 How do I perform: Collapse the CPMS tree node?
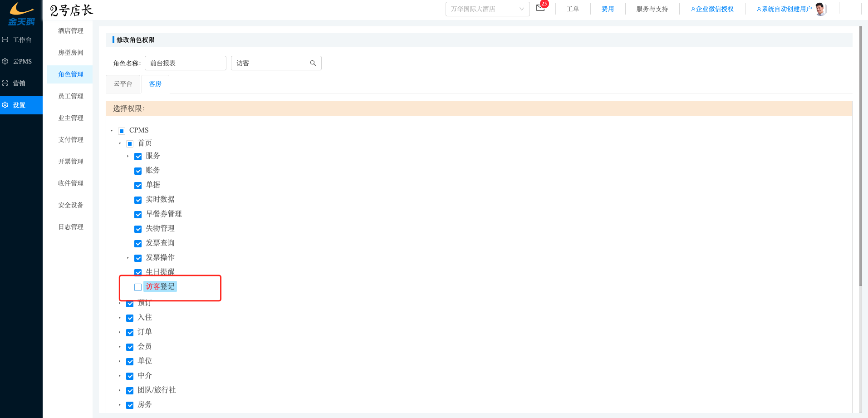tap(112, 131)
